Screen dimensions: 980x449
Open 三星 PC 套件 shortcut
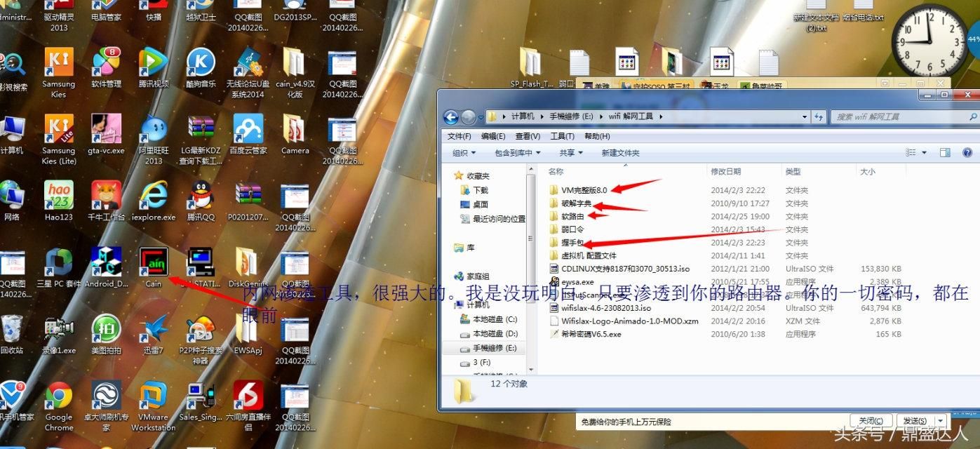(59, 267)
